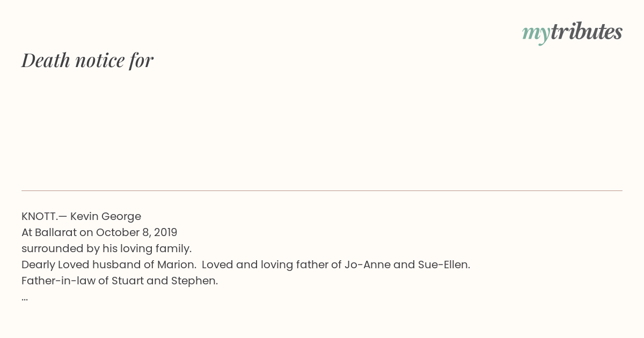Select the 'Death notice for' heading
Viewport: 644px width, 338px height.
pyautogui.click(x=87, y=60)
